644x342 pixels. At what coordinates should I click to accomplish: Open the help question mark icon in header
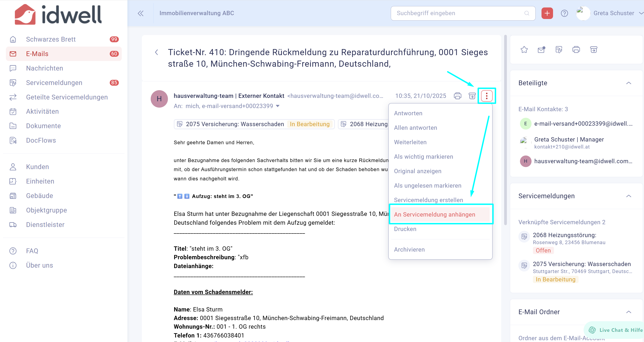tap(564, 13)
